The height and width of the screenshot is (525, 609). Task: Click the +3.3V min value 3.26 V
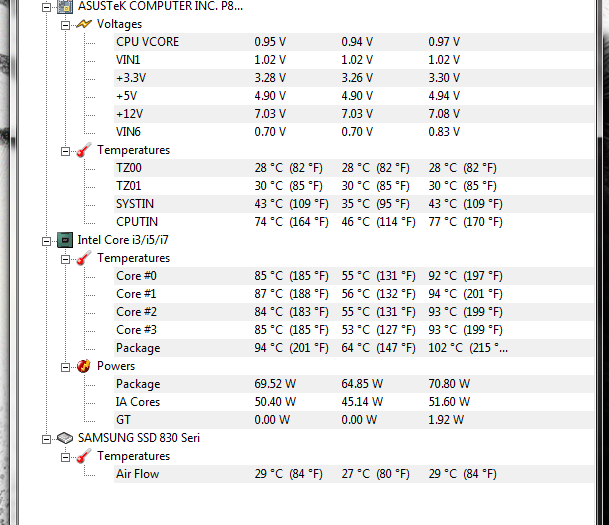click(x=357, y=78)
